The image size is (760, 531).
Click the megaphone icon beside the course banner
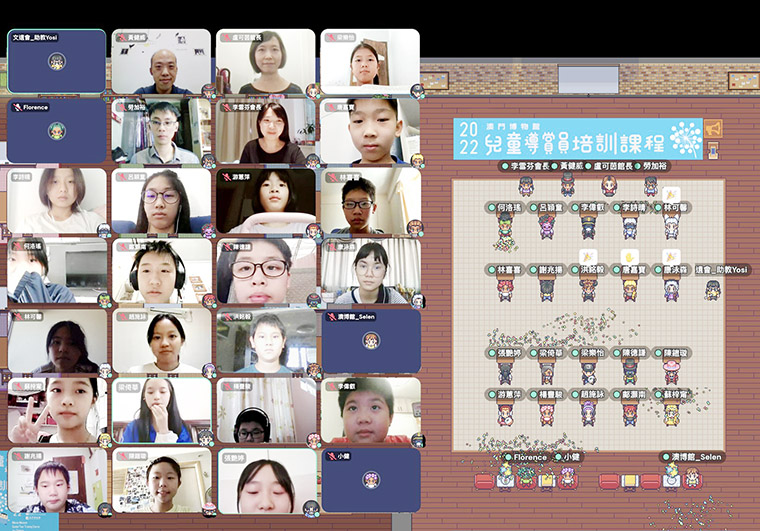[x=713, y=130]
